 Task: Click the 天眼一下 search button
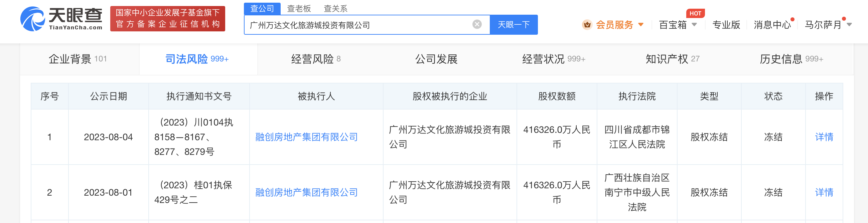[514, 25]
